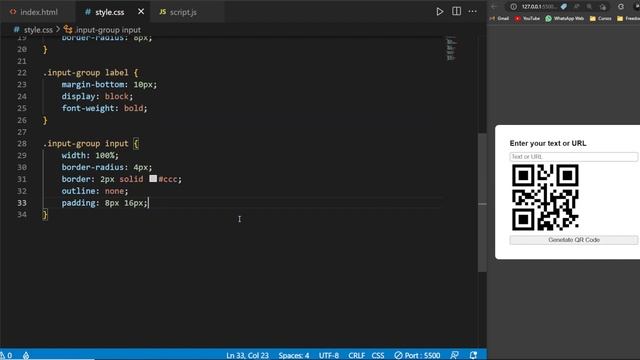
Task: Open notifications bell in status bar
Action: point(473,356)
